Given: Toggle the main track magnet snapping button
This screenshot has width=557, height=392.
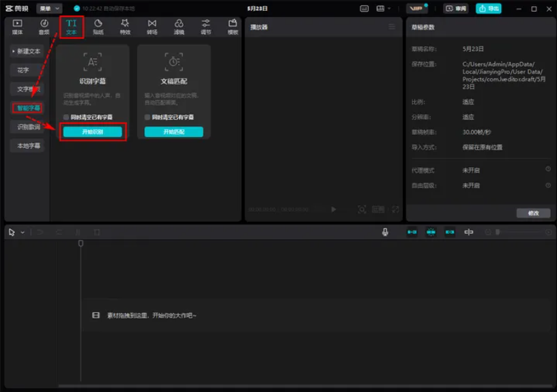Looking at the screenshot, I should [x=412, y=232].
